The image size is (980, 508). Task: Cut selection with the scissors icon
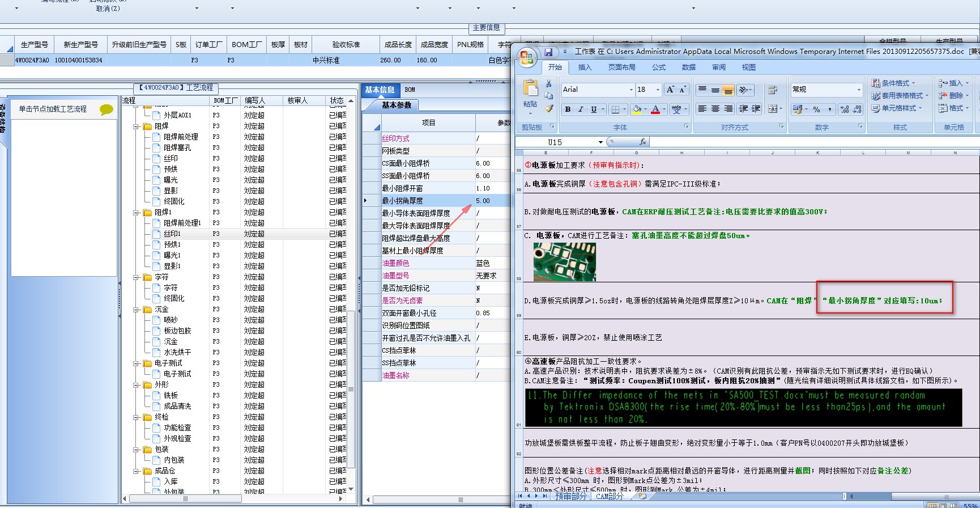click(x=548, y=83)
